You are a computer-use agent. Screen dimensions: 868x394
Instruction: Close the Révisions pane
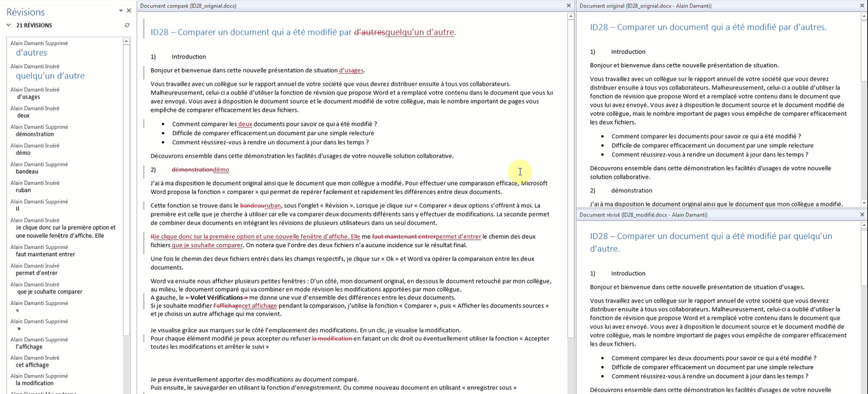(129, 11)
